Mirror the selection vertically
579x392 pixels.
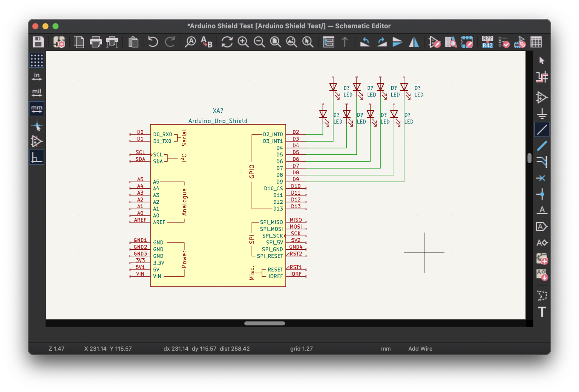point(397,42)
